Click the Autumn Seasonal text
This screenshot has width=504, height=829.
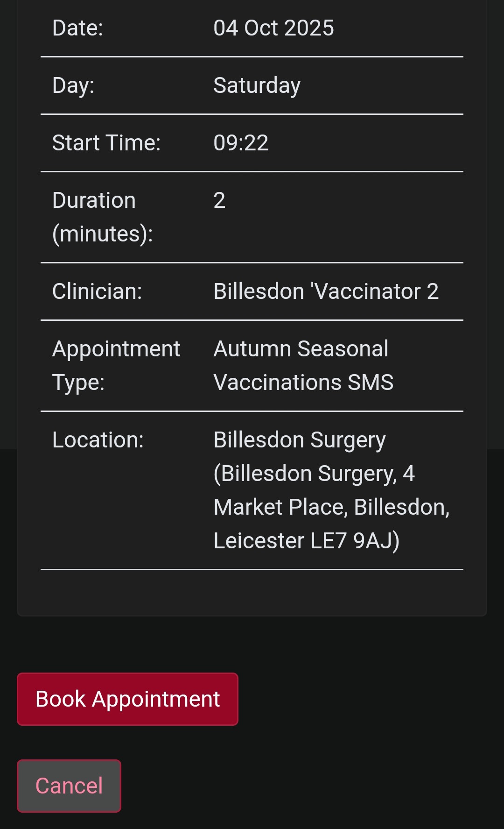pos(301,349)
